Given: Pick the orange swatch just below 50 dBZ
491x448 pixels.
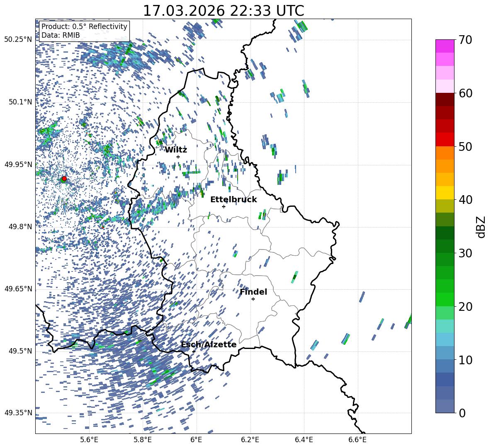Looking at the screenshot, I should 445,153.
